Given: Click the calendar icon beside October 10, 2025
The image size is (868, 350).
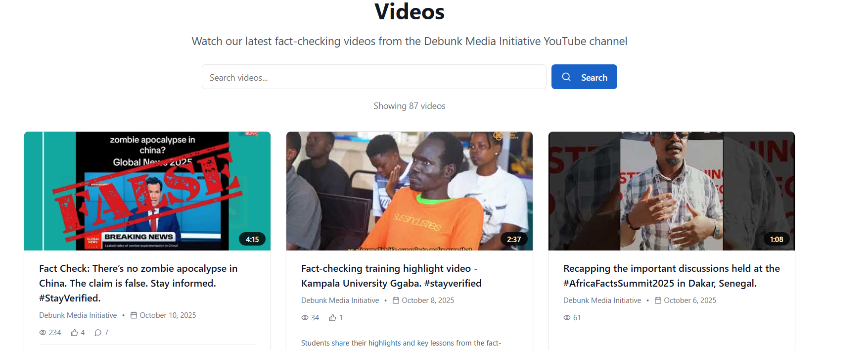Looking at the screenshot, I should click(134, 315).
